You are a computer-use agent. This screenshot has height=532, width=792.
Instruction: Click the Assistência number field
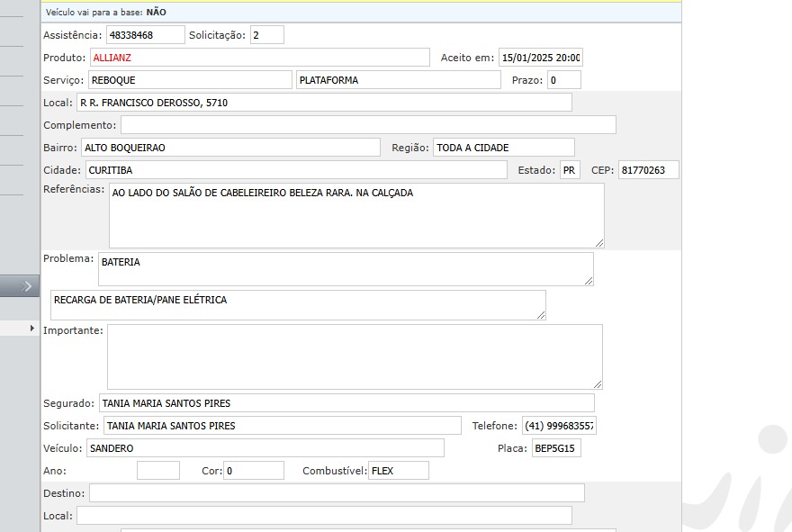coord(144,35)
